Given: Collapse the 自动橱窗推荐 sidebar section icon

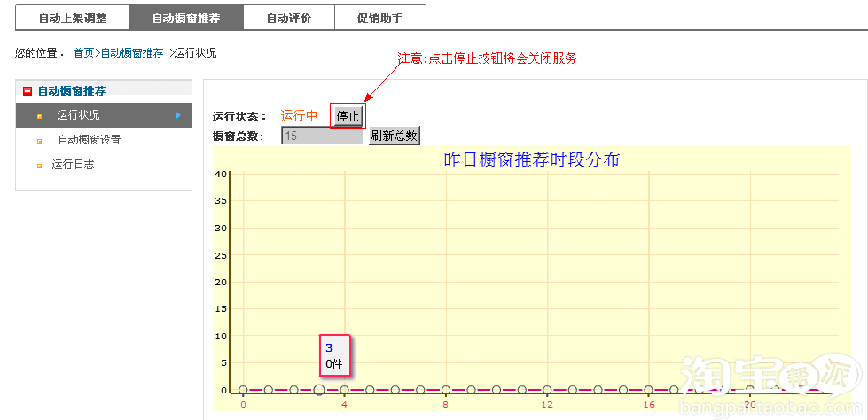Looking at the screenshot, I should click(27, 91).
